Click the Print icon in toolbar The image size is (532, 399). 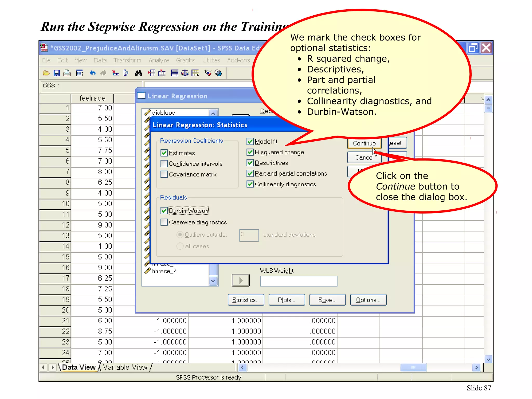click(x=67, y=73)
